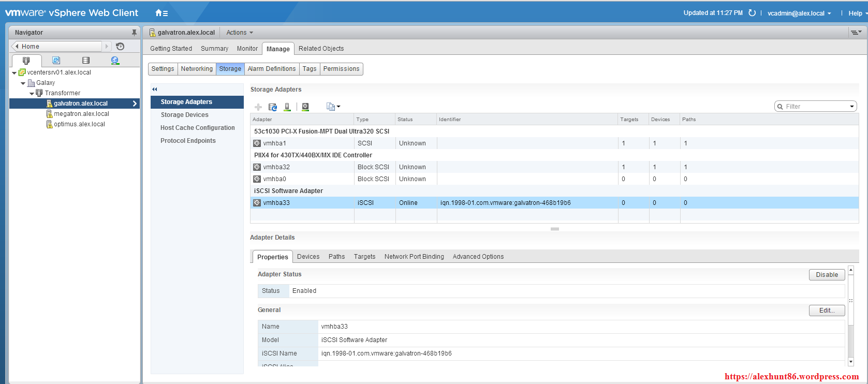Viewport: 868px width, 384px height.
Task: Go back to Home in Navigator
Action: (x=57, y=46)
